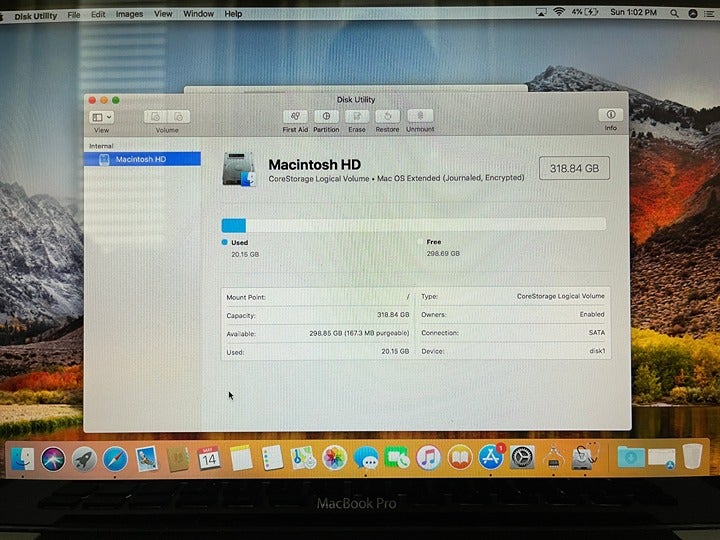Click the Owners Enabled value
Image resolution: width=720 pixels, height=540 pixels.
592,314
